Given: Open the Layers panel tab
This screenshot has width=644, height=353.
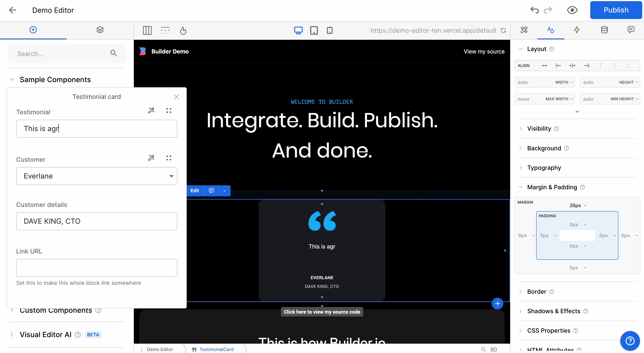Looking at the screenshot, I should 100,30.
